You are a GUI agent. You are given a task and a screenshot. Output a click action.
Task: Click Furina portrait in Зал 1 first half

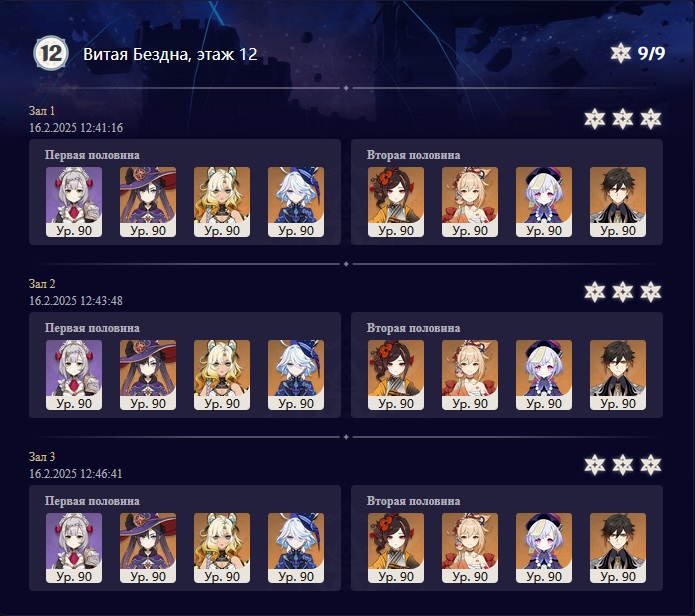click(x=296, y=202)
